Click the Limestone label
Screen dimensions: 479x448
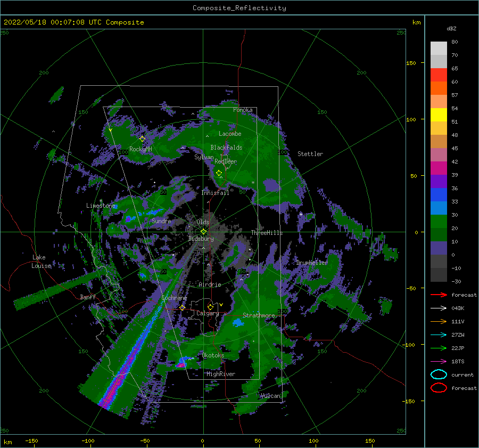pyautogui.click(x=101, y=206)
